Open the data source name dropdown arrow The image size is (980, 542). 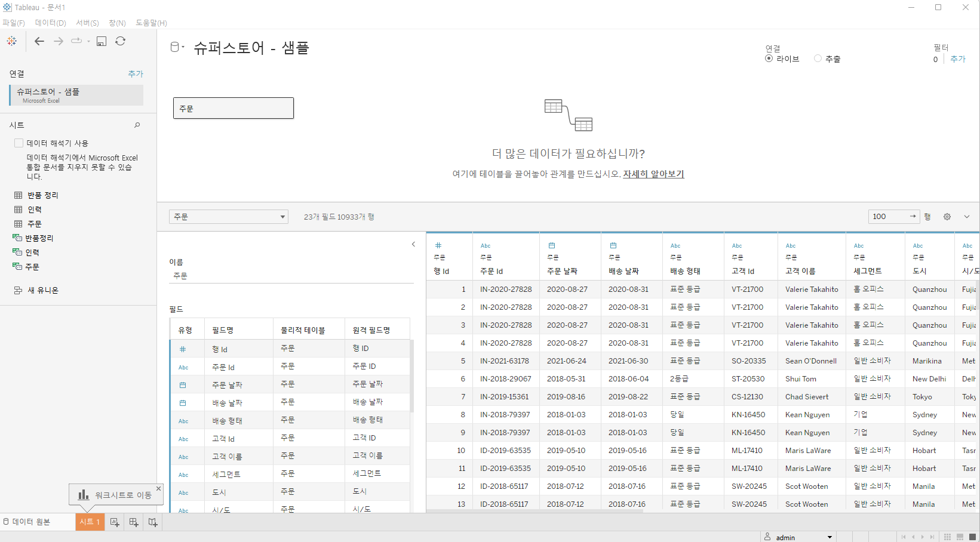pyautogui.click(x=183, y=47)
